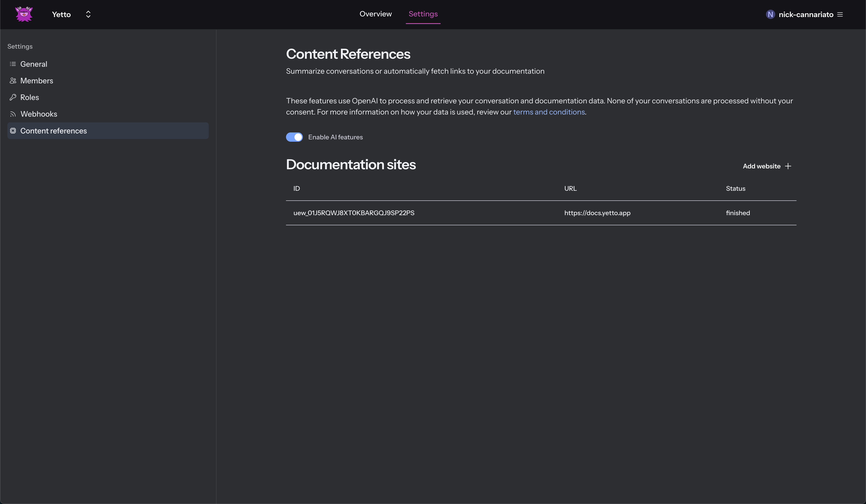Viewport: 866px width, 504px height.
Task: Select Content references in sidebar
Action: (108, 131)
